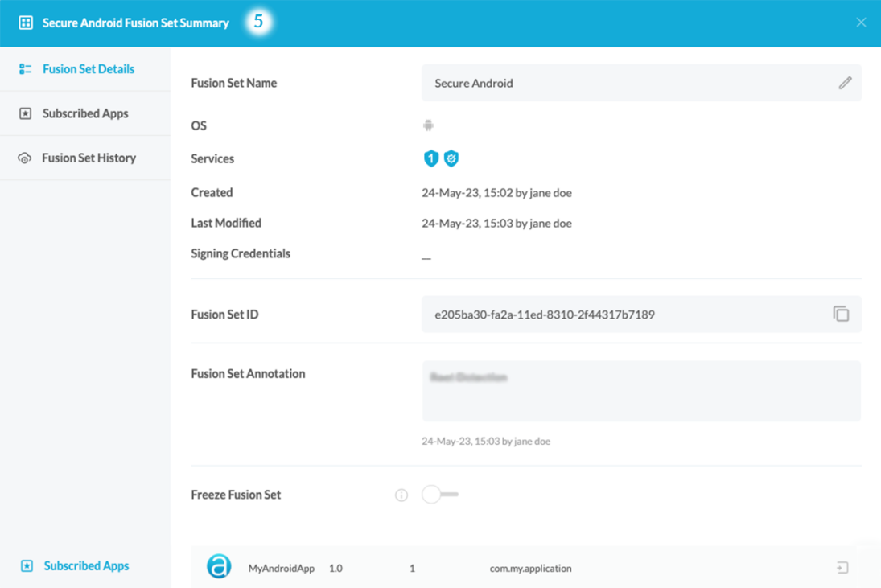Click inside the Fusion Set Annotation text area
The height and width of the screenshot is (588, 881).
(x=641, y=392)
